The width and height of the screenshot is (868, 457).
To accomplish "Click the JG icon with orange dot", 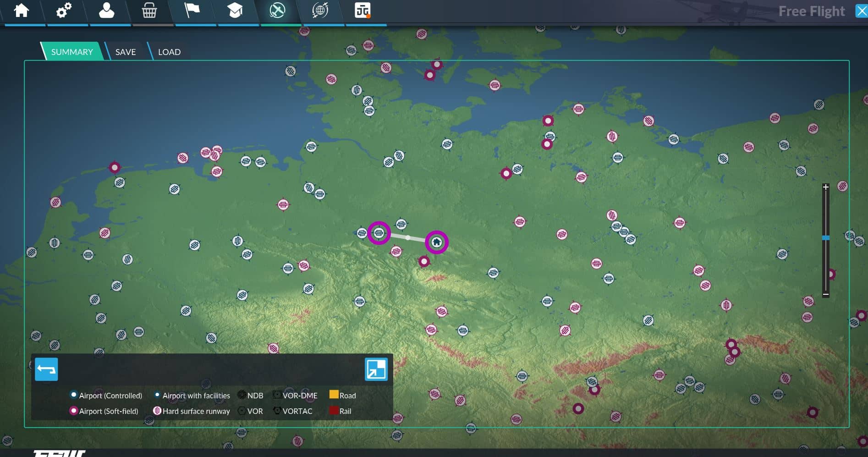I will [x=363, y=11].
